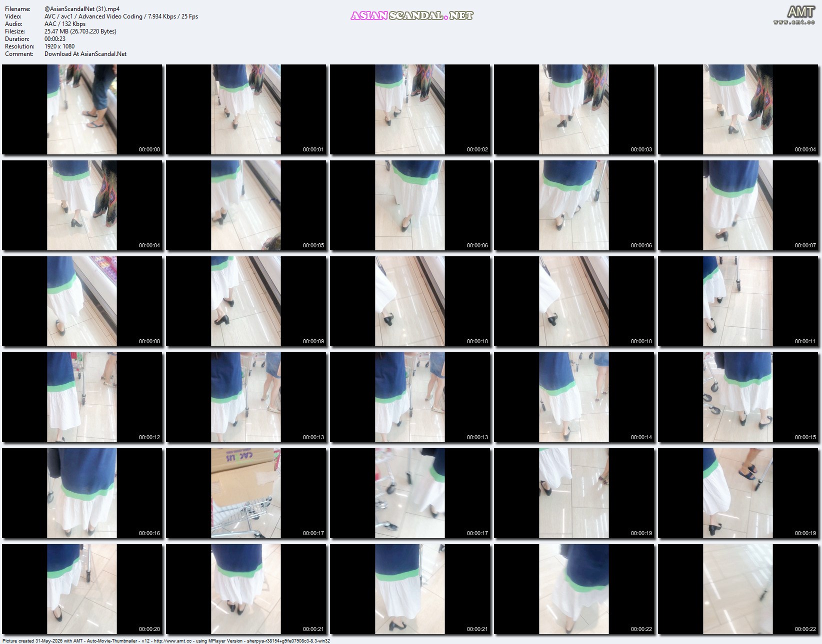
Task: Select the duration value '00:00:23'
Action: coord(55,39)
